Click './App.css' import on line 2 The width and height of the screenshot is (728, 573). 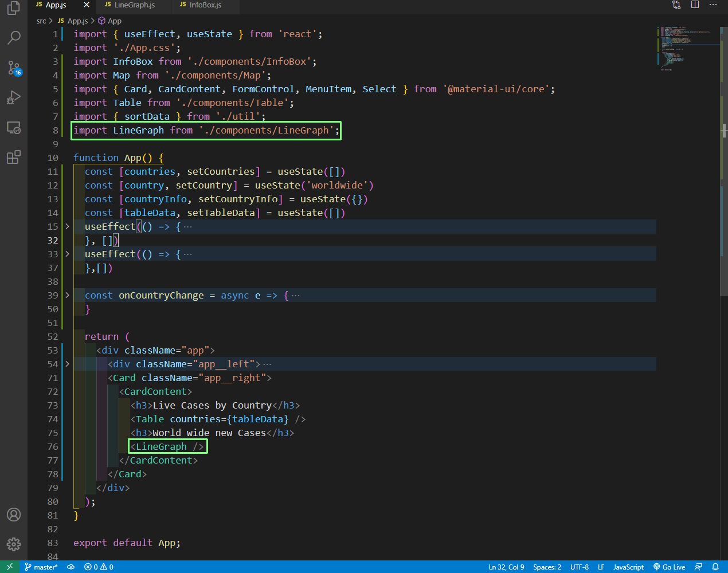[x=144, y=48]
